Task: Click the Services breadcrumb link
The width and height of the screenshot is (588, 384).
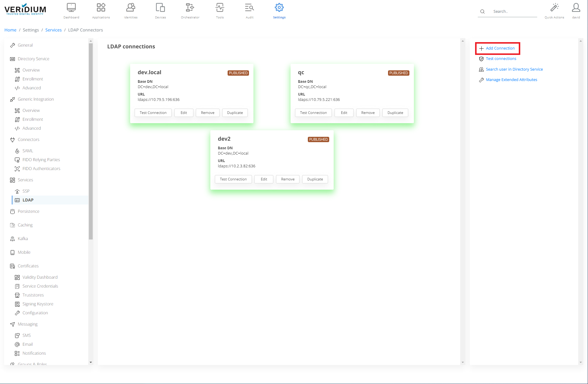Action: pos(53,30)
